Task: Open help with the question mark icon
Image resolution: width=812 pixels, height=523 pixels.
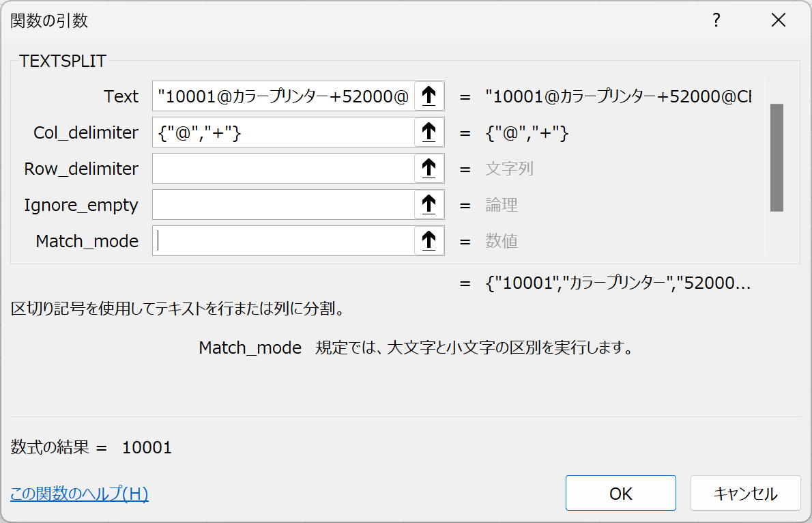Action: (716, 20)
